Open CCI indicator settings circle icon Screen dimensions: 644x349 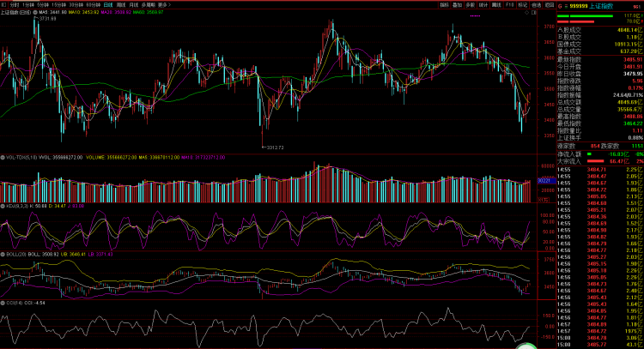click(x=3, y=303)
